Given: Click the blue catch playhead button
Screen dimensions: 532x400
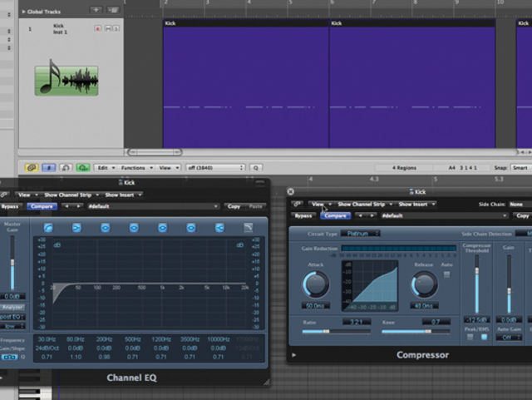Looking at the screenshot, I should pyautogui.click(x=49, y=168).
